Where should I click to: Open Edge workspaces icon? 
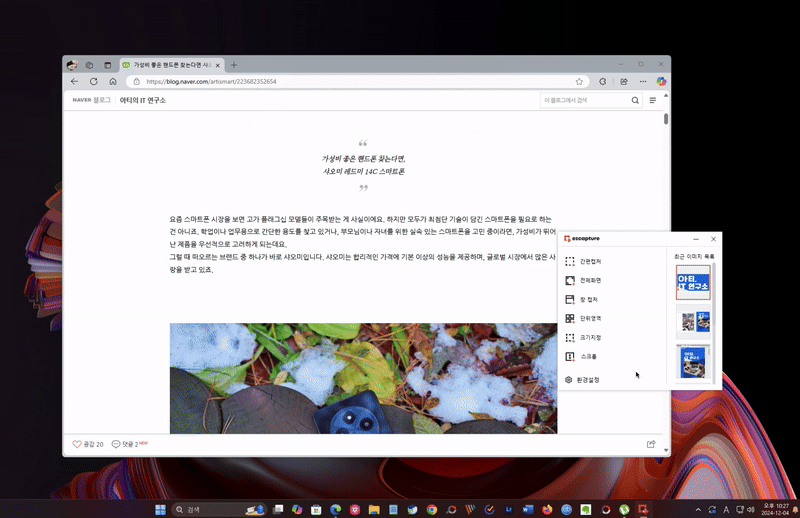[89, 65]
